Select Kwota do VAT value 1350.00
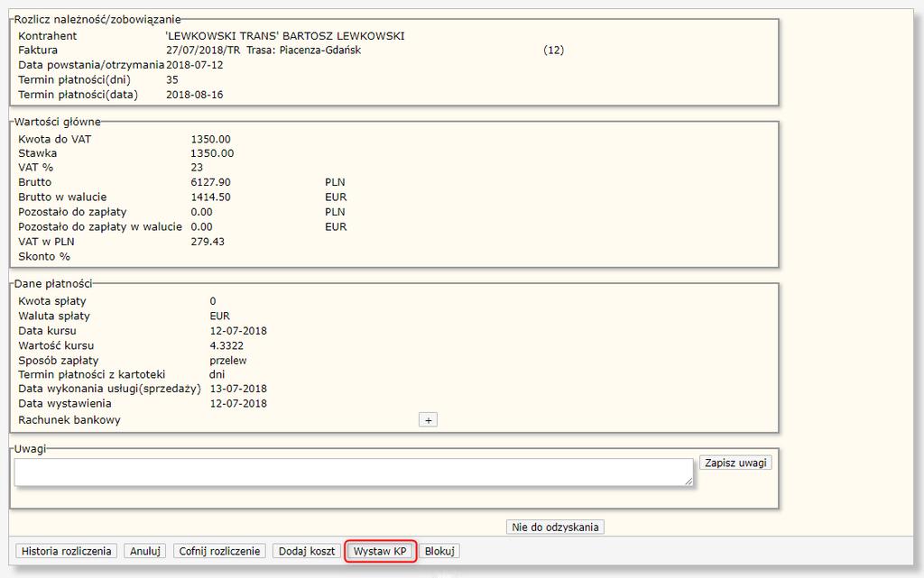924x578 pixels. [210, 140]
